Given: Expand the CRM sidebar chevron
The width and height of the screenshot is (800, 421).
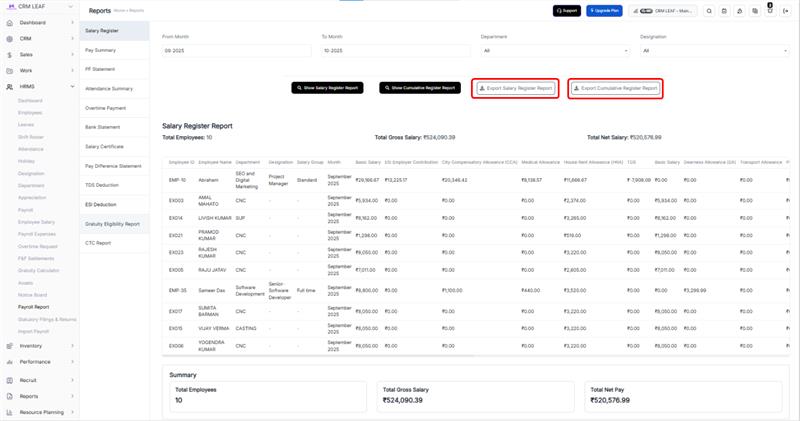Looking at the screenshot, I should (72, 39).
